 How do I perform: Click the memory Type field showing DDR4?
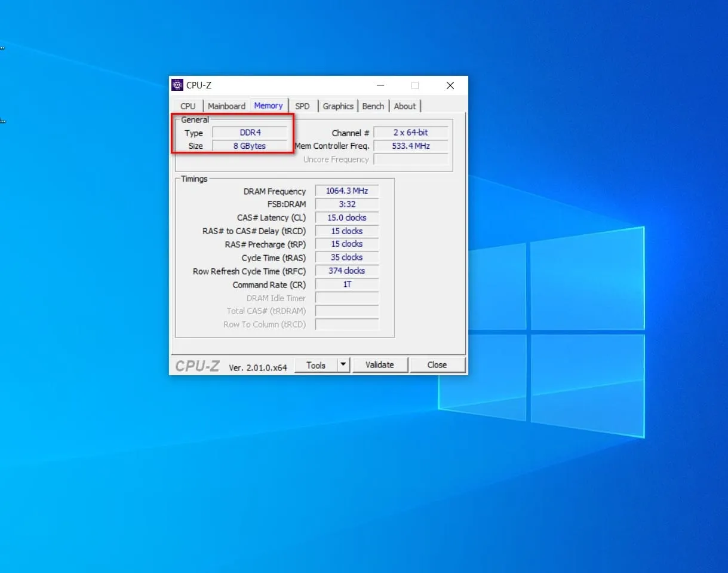point(250,133)
